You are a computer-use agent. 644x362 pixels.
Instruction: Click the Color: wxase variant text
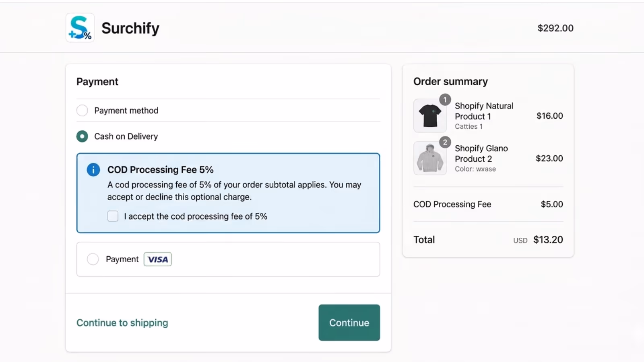point(475,169)
